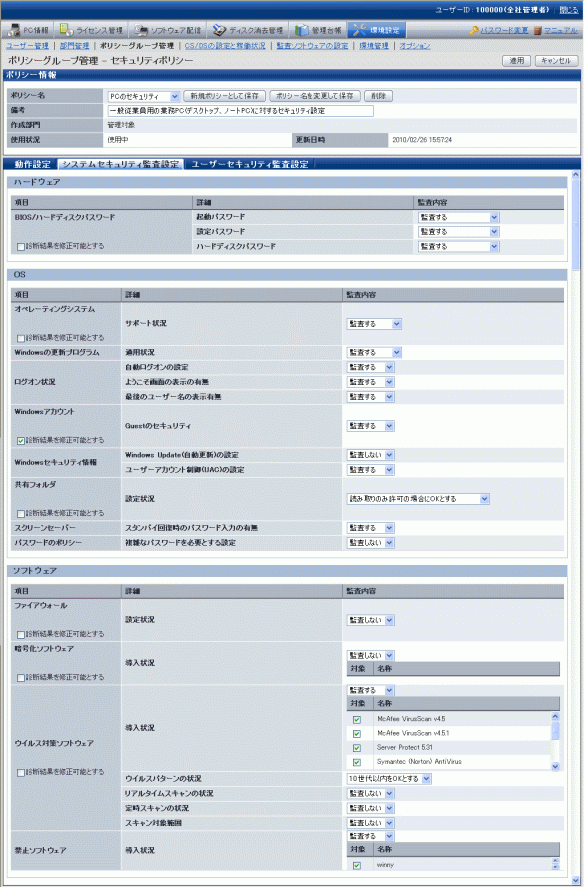Open the リアルタイムスキャンの状況 dropdown
The width and height of the screenshot is (584, 887).
pyautogui.click(x=370, y=794)
